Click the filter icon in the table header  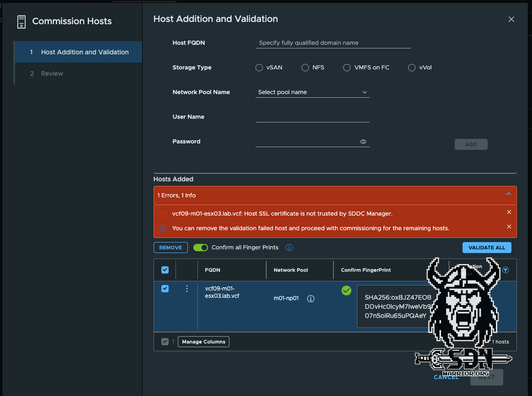point(505,270)
